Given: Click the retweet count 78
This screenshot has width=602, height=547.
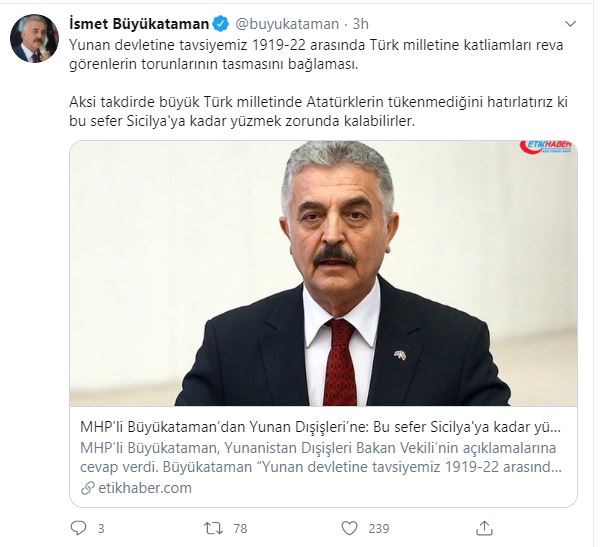Looking at the screenshot, I should point(240,529).
